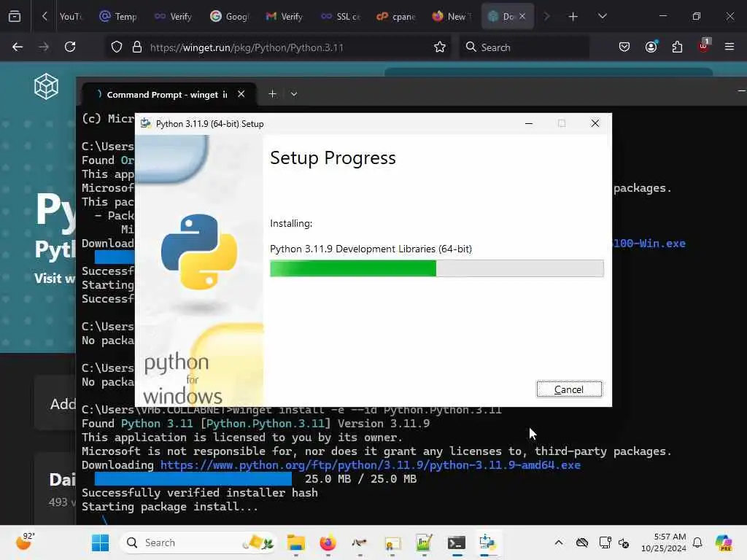Switch to the first Verify browser tab
This screenshot has width=747, height=560.
174,17
